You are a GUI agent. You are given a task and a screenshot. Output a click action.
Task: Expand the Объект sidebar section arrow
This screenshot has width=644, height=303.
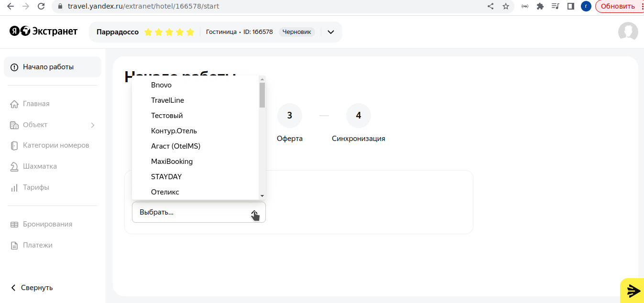[93, 125]
